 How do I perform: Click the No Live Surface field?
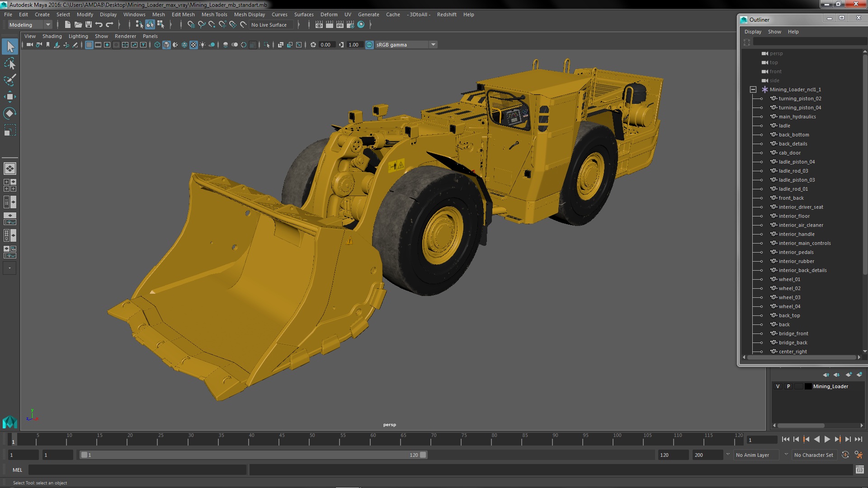pos(271,25)
